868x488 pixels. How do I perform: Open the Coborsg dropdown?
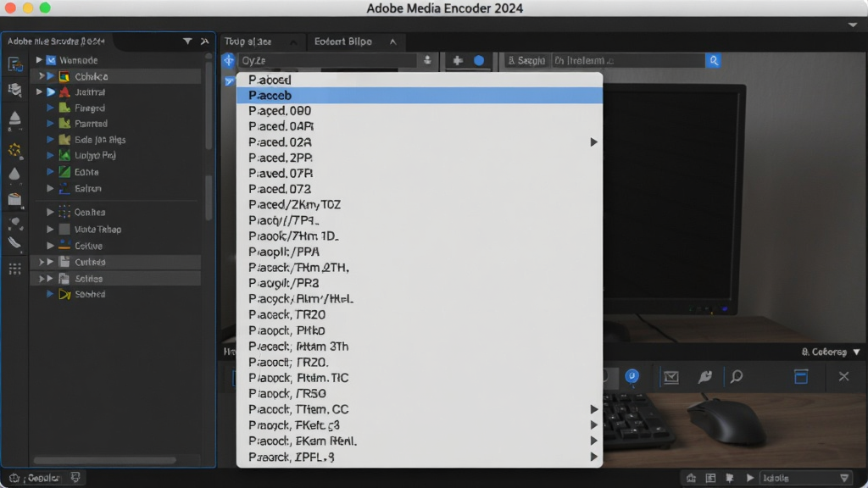[x=831, y=352]
